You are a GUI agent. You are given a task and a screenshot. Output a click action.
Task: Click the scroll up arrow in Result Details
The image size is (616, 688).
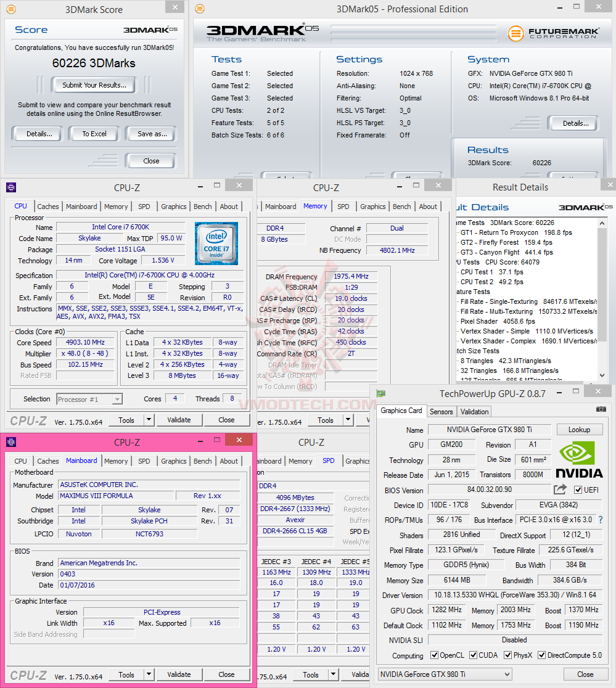602,223
